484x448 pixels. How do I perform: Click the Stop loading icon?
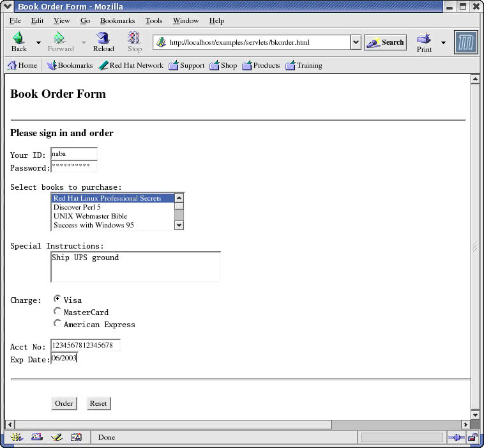pos(134,38)
